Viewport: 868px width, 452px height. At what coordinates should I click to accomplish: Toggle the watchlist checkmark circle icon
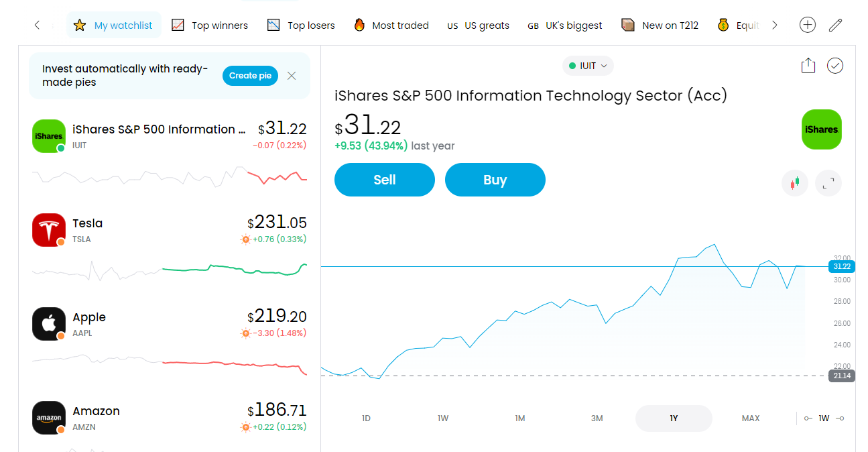coord(835,65)
